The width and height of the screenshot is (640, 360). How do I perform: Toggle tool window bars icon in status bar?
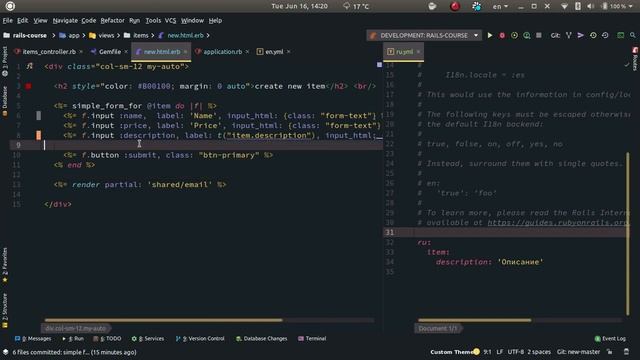click(x=5, y=352)
